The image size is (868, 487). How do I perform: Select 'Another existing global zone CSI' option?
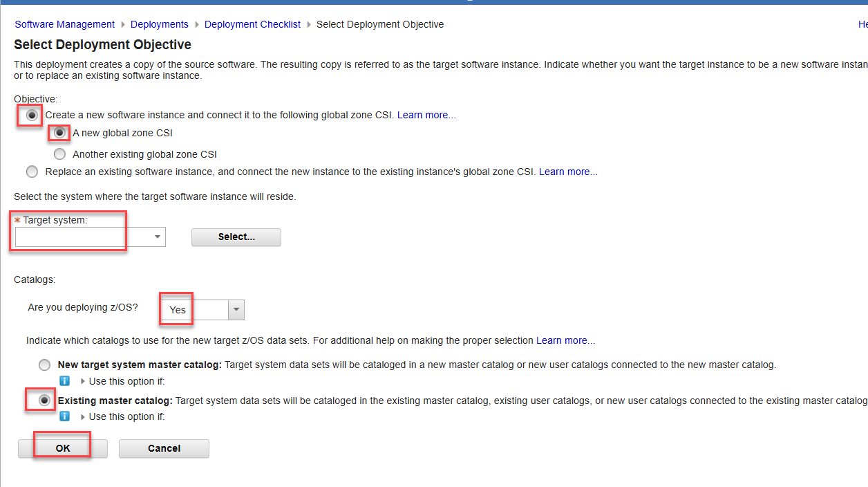click(x=60, y=154)
